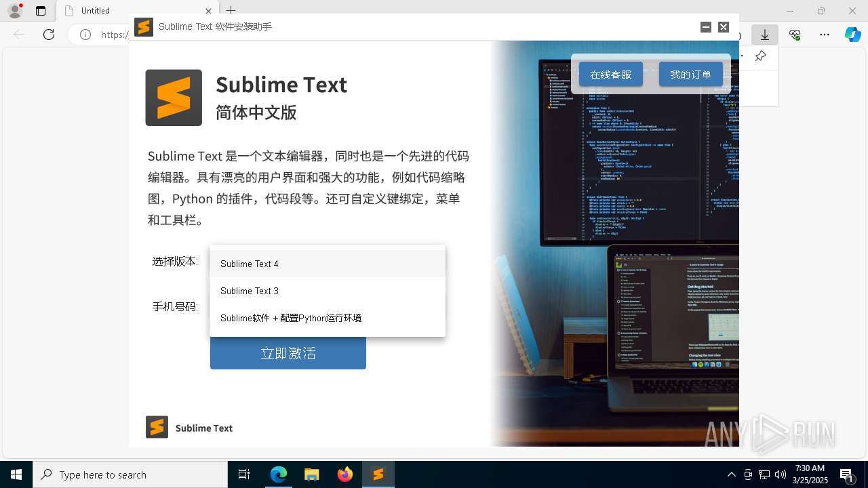This screenshot has width=868, height=488.
Task: Open File Explorer from taskbar
Action: click(311, 474)
